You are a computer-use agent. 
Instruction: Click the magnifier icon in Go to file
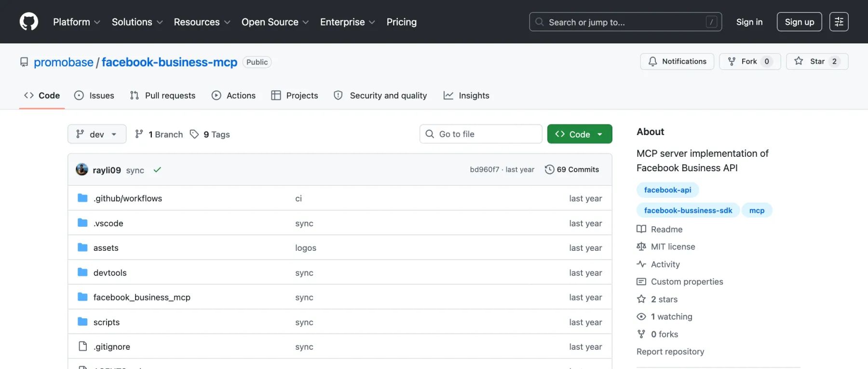430,134
